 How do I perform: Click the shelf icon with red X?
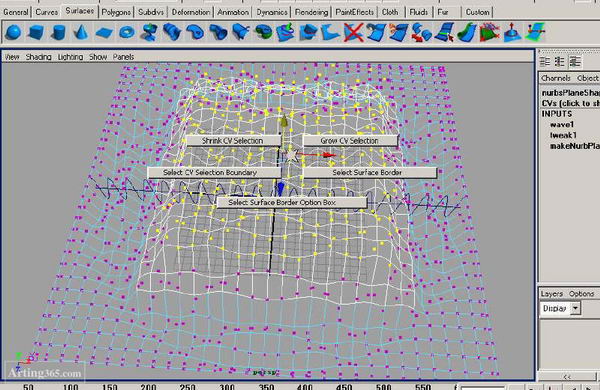(x=353, y=32)
